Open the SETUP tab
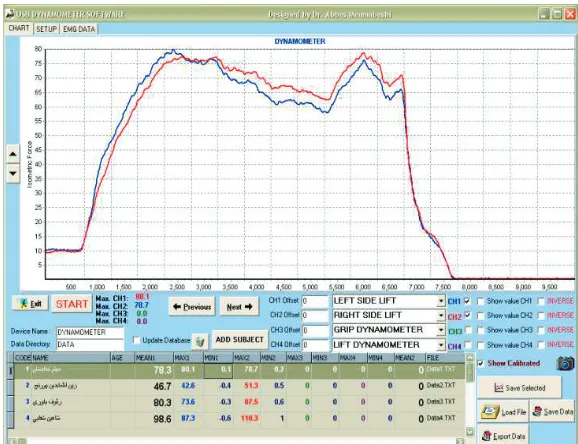578x444 pixels. tap(46, 29)
